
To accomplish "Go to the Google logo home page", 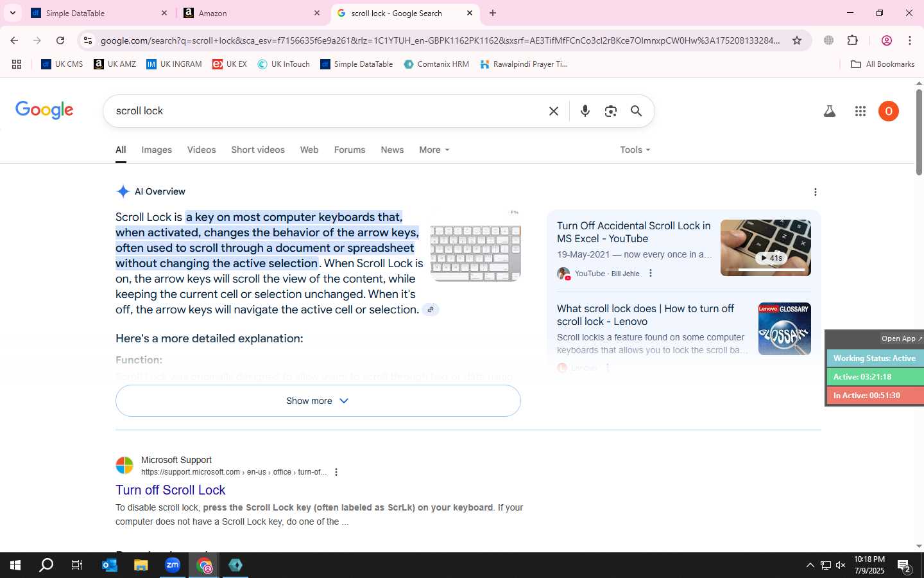I will pyautogui.click(x=44, y=110).
